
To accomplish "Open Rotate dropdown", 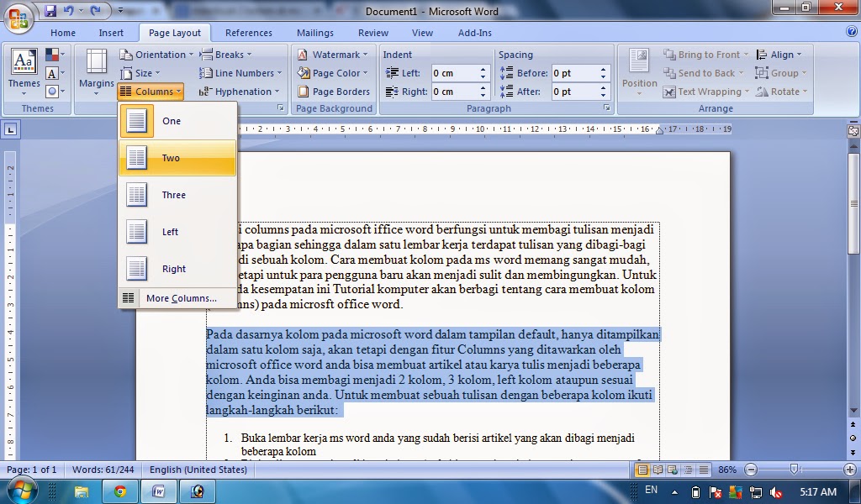I will (x=781, y=92).
